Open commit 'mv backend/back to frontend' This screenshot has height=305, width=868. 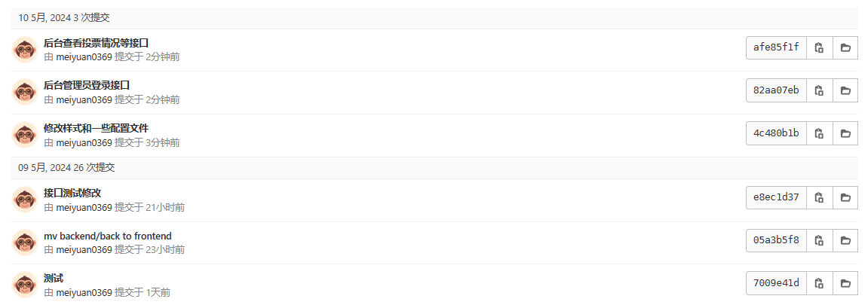[x=107, y=236]
